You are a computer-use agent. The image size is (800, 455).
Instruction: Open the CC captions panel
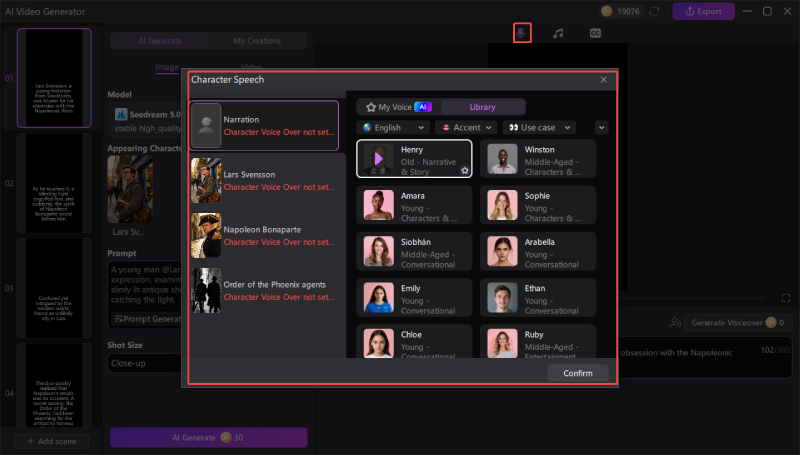pyautogui.click(x=595, y=33)
